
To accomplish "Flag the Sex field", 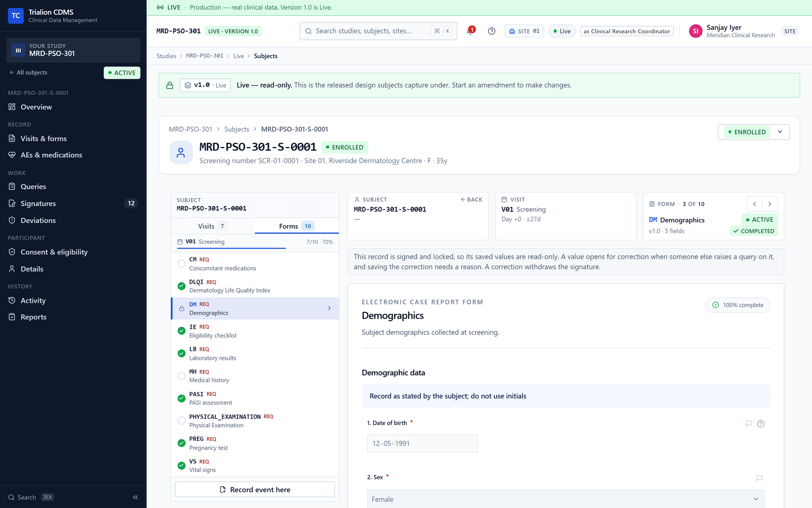I will click(759, 478).
